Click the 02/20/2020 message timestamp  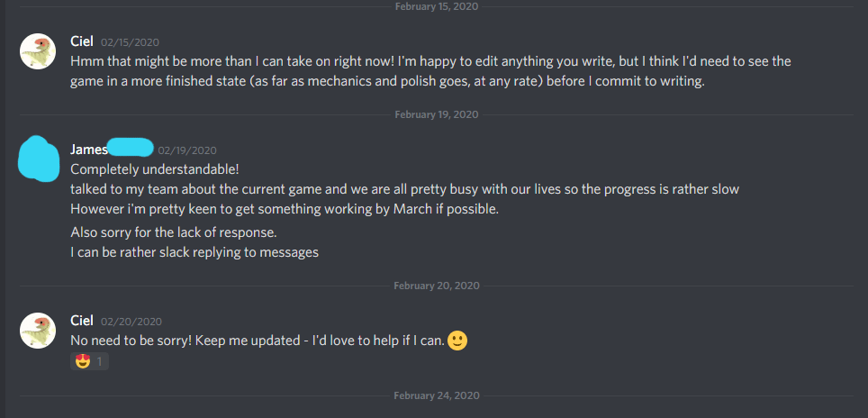[131, 322]
